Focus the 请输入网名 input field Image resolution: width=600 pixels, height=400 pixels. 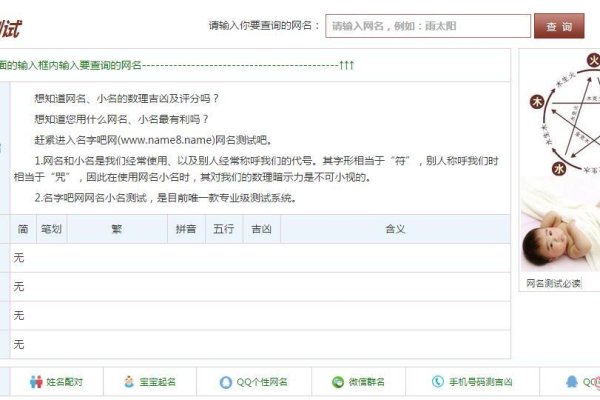[x=428, y=26]
